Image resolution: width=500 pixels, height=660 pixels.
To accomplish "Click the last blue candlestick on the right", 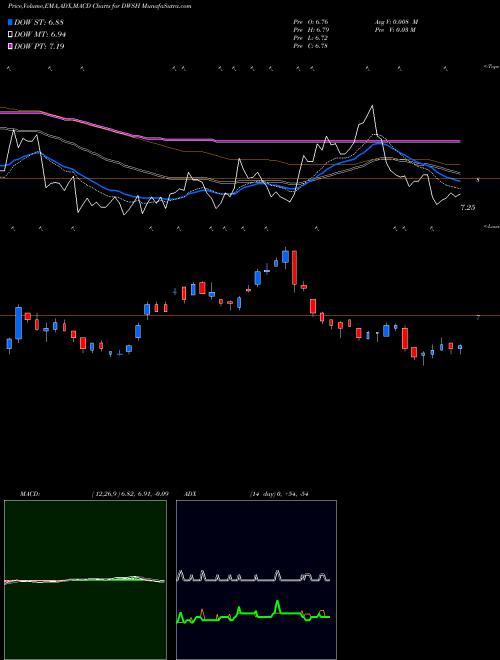I will [460, 348].
